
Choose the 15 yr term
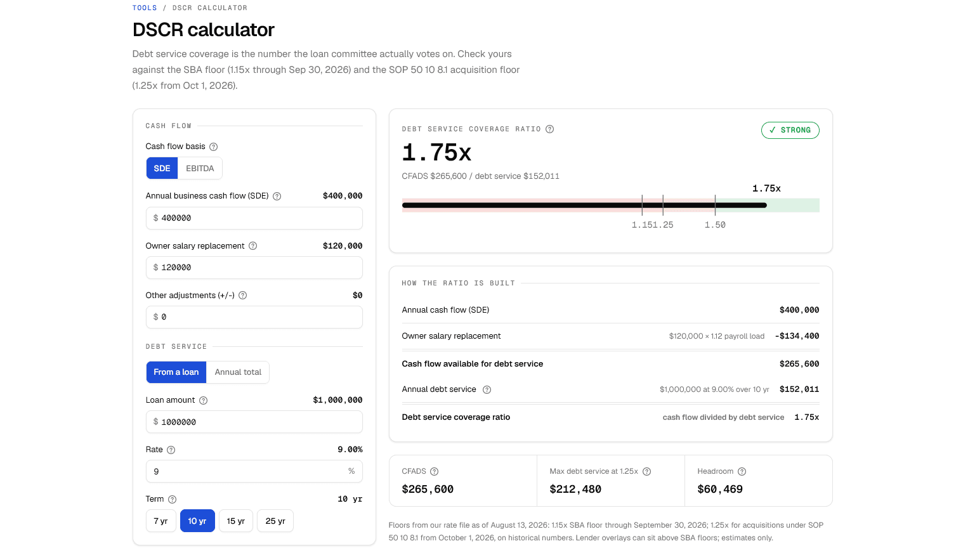236,521
